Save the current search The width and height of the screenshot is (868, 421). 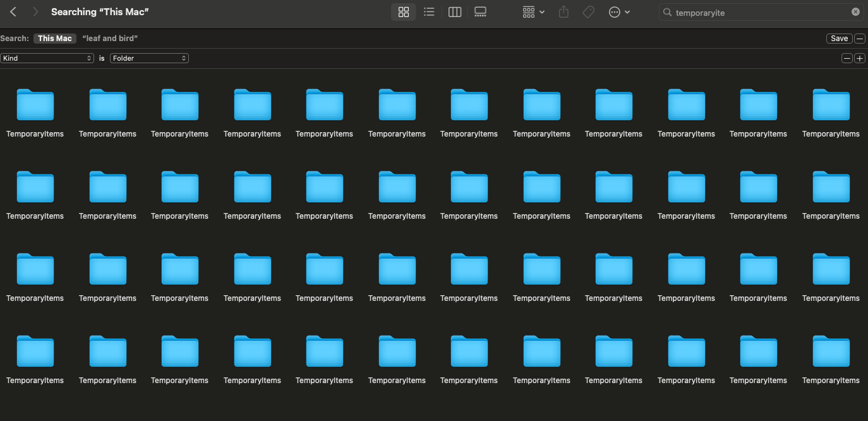point(838,38)
